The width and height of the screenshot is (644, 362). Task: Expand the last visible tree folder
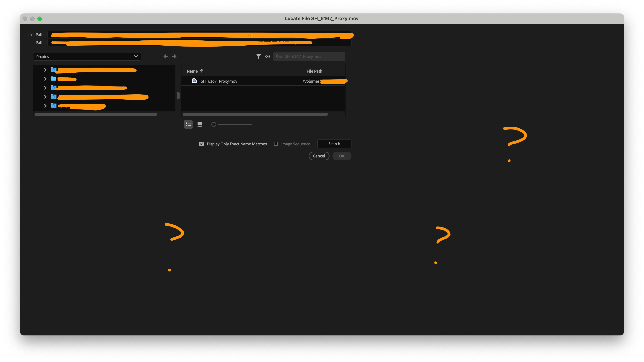tap(45, 106)
